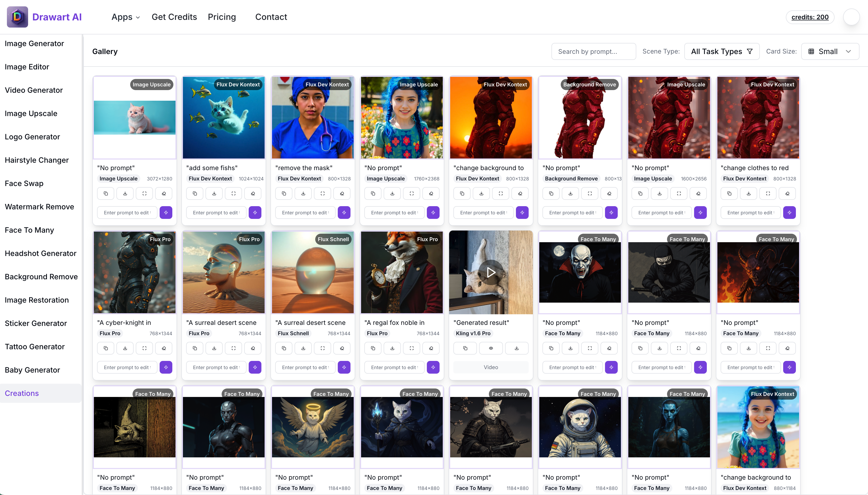This screenshot has height=495, width=868.
Task: Click the eraser icon on "remove the mask" card
Action: (x=342, y=193)
